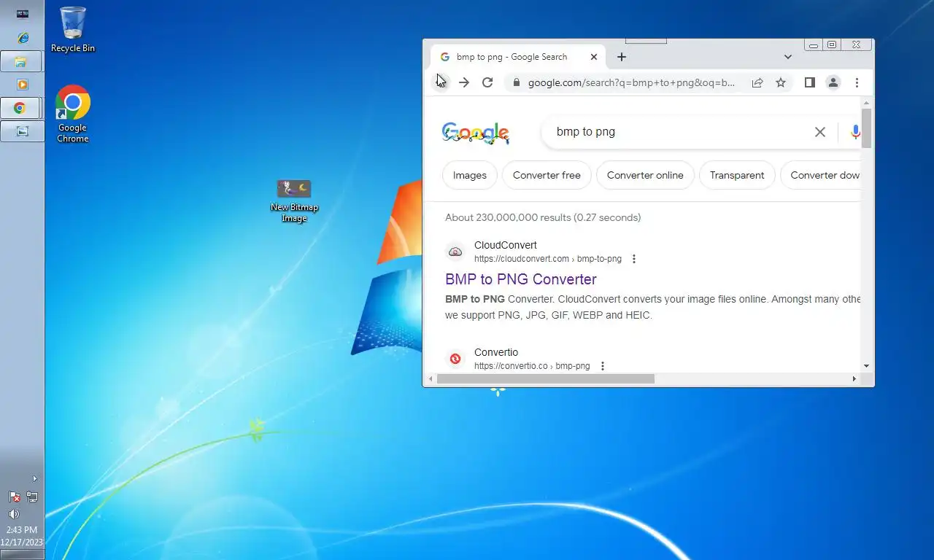
Task: Click the network icon in system tray
Action: (32, 497)
